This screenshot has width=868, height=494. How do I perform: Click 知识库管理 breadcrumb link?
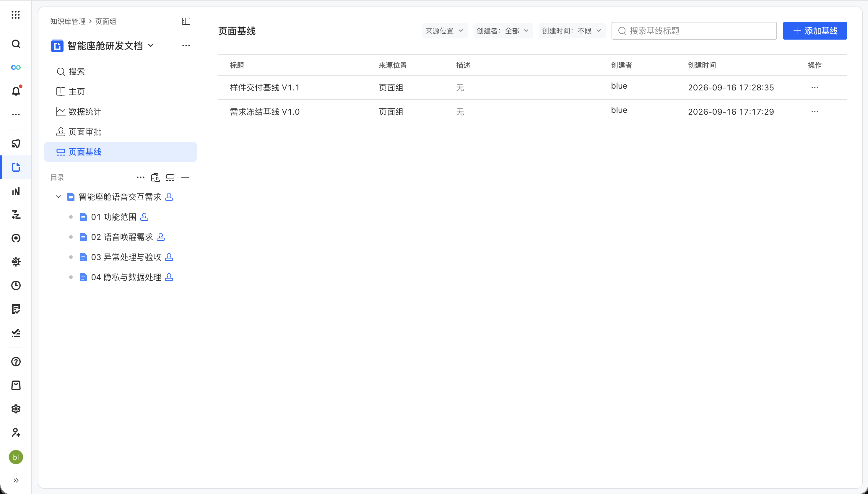68,21
